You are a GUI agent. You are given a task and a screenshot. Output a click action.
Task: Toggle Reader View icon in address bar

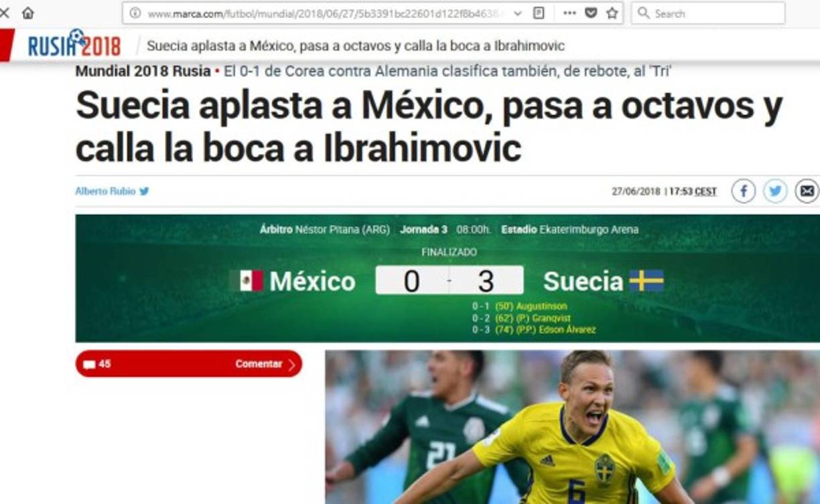pos(539,13)
